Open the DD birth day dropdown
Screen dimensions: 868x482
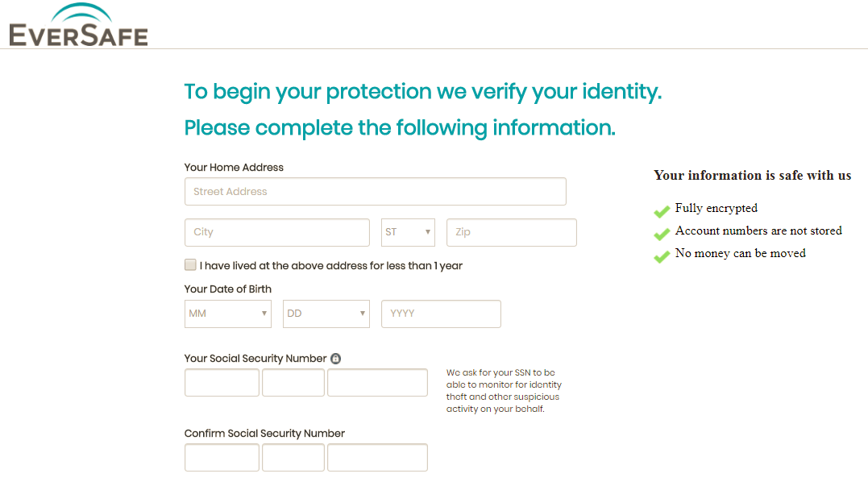(x=326, y=314)
